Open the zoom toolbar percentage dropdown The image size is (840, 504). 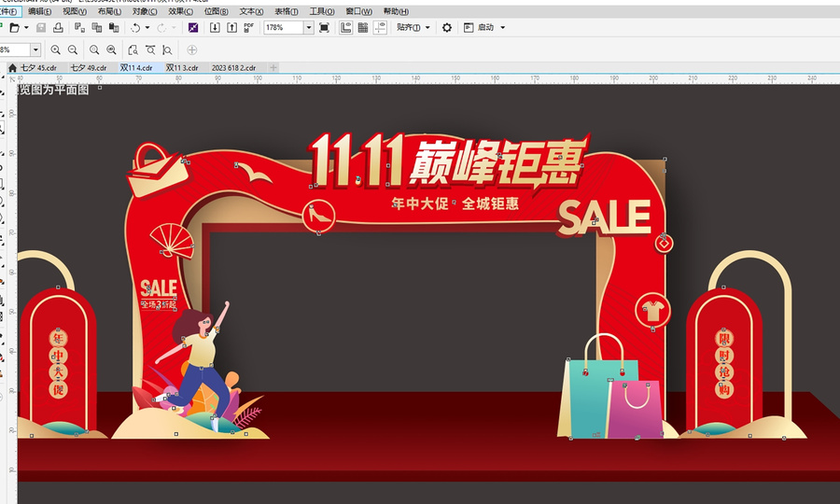(35, 49)
